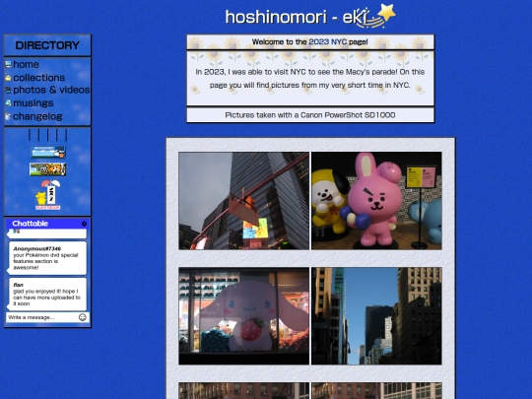The width and height of the screenshot is (532, 399).
Task: Select Anonymous#7346 chat message
Action: (47, 258)
